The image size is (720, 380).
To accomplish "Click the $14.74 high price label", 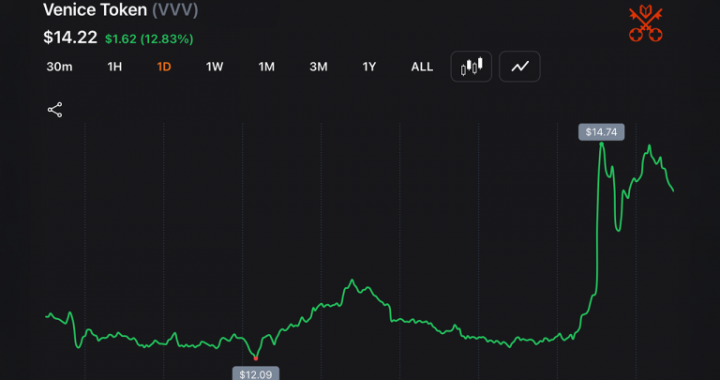I will pos(601,132).
